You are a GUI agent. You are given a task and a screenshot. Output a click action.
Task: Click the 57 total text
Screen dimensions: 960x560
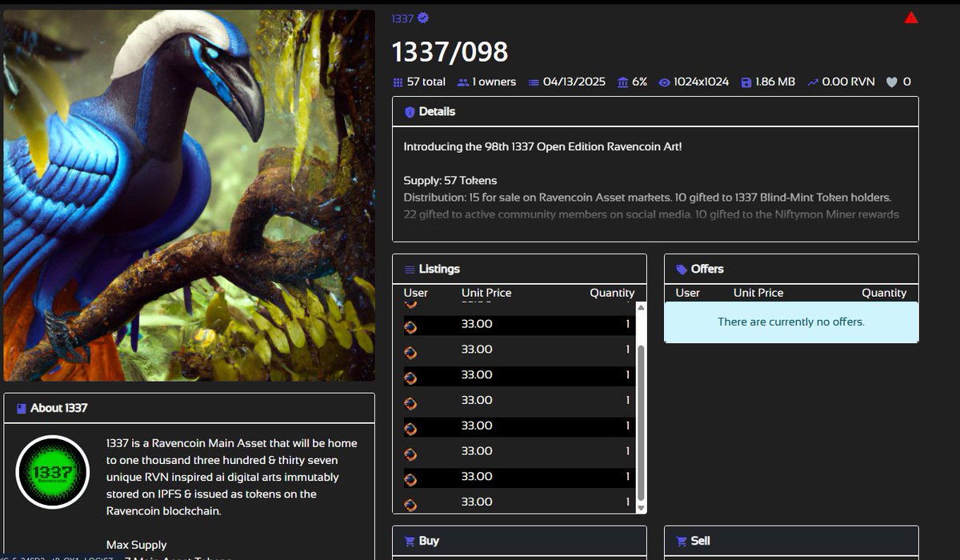point(426,82)
